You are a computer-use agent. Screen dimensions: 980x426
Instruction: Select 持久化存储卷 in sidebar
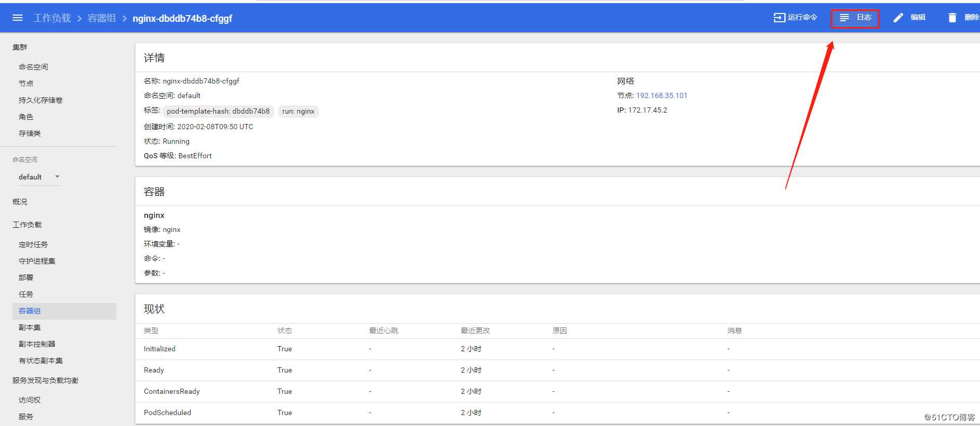pos(41,100)
